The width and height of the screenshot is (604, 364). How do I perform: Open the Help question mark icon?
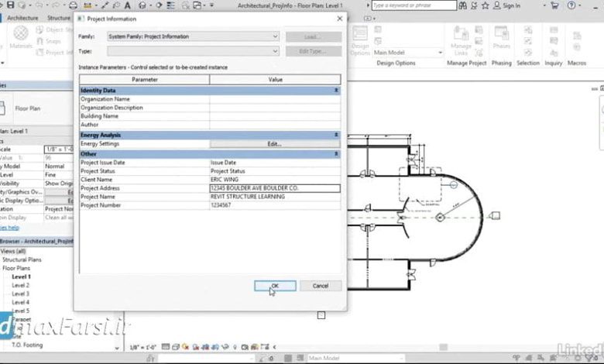pos(571,5)
